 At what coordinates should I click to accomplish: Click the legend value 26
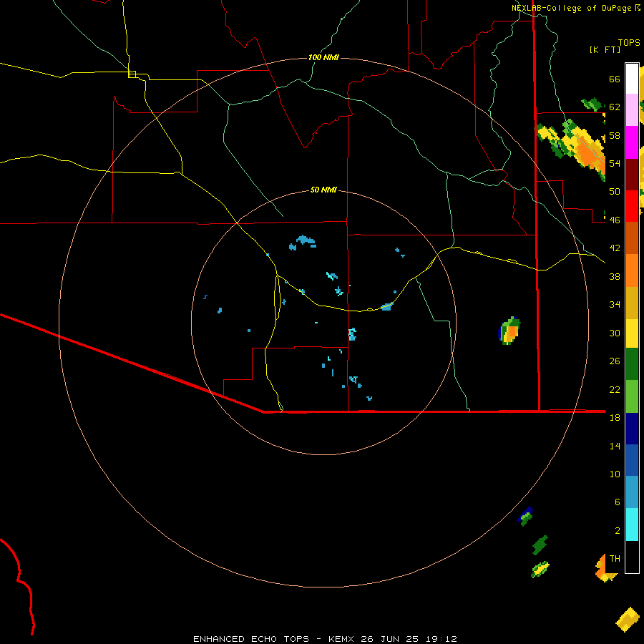pyautogui.click(x=615, y=361)
